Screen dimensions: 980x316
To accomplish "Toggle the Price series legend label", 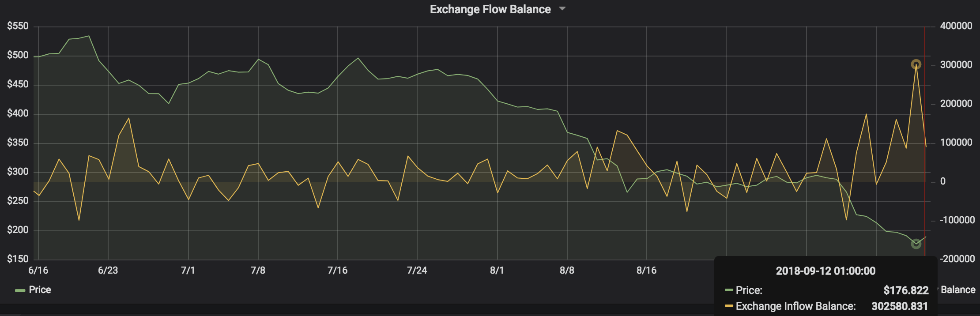I will tap(40, 290).
